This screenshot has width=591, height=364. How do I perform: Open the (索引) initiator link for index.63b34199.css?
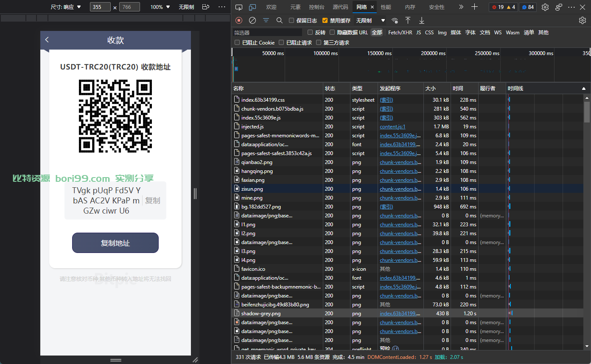[x=386, y=100]
